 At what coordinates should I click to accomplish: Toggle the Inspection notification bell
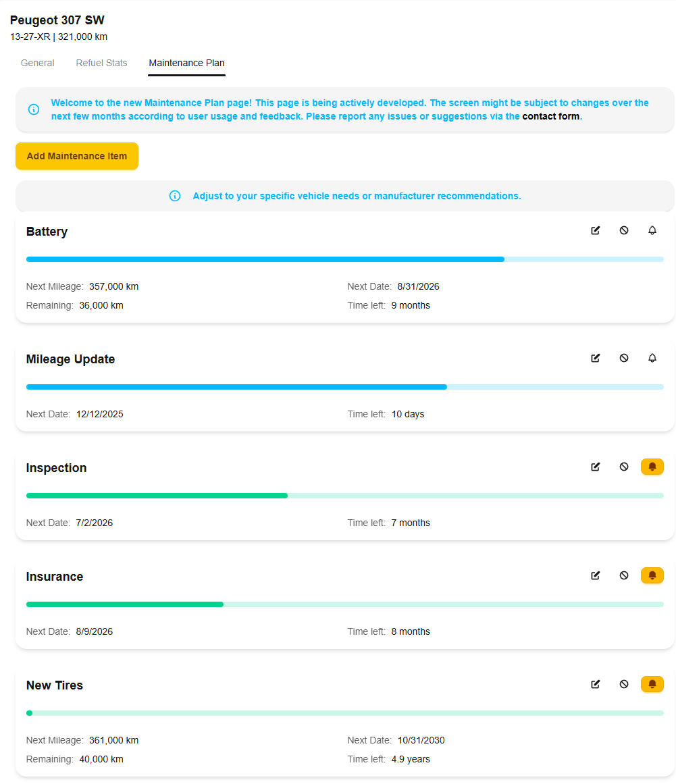651,467
